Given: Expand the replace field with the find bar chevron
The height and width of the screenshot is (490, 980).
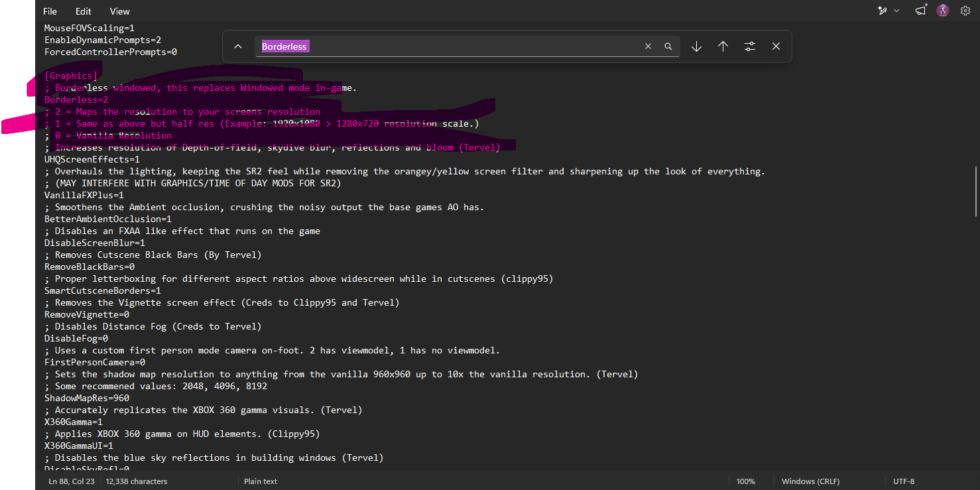Looking at the screenshot, I should click(238, 46).
